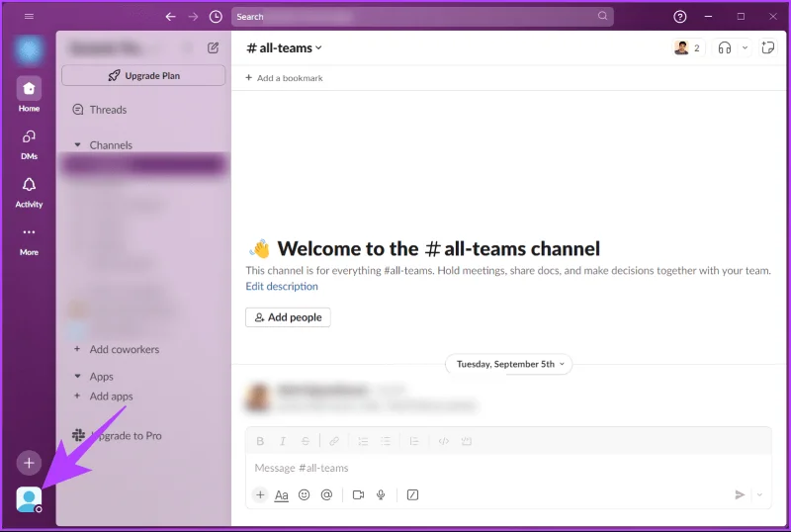Toggle inline code formatting

tap(443, 441)
